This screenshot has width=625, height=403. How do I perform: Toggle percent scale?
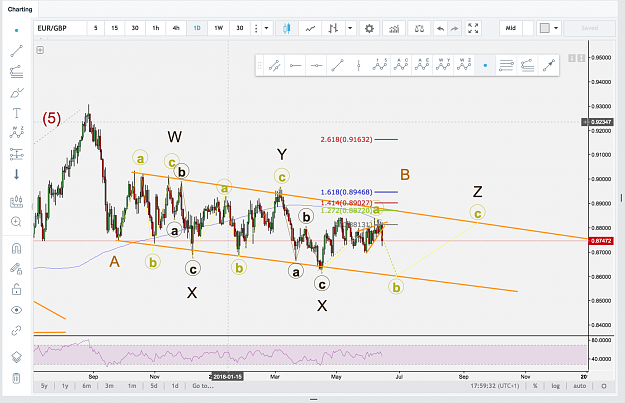[x=535, y=386]
